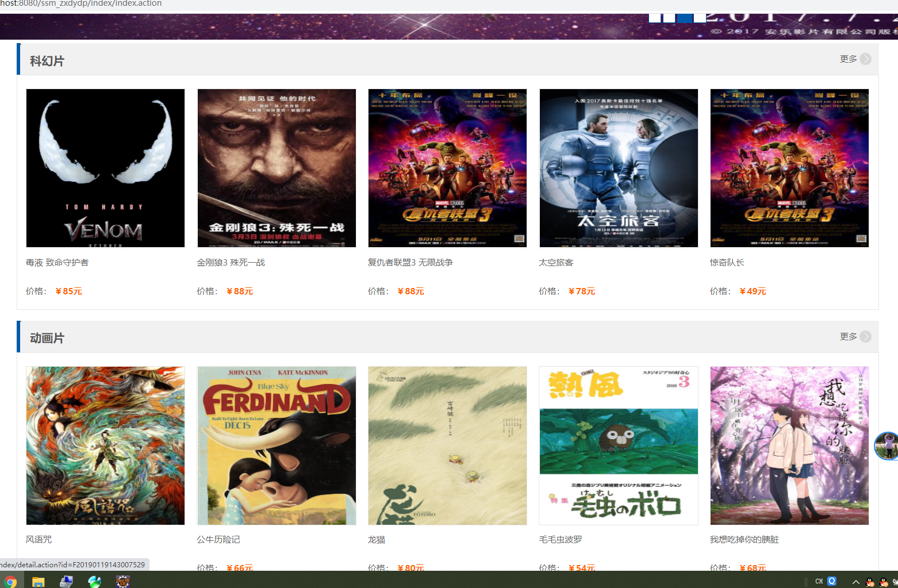Image resolution: width=898 pixels, height=588 pixels.
Task: Click the blue Q tray icon
Action: (832, 581)
